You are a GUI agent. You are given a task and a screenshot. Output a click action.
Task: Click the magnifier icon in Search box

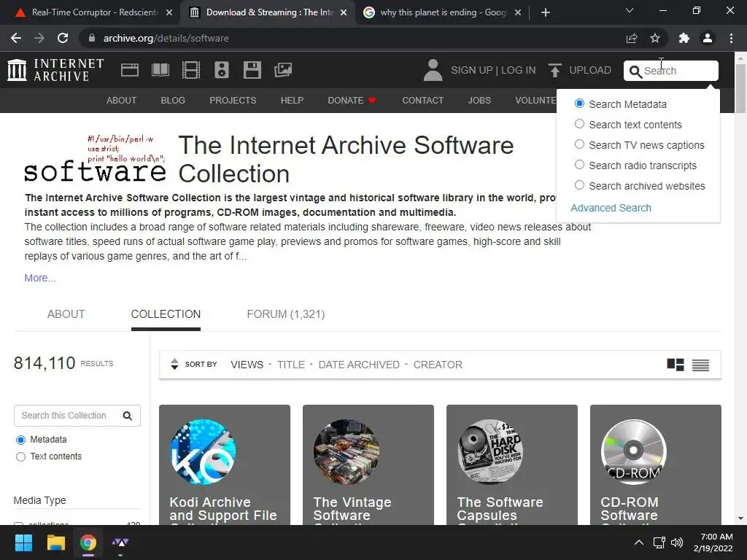click(635, 71)
